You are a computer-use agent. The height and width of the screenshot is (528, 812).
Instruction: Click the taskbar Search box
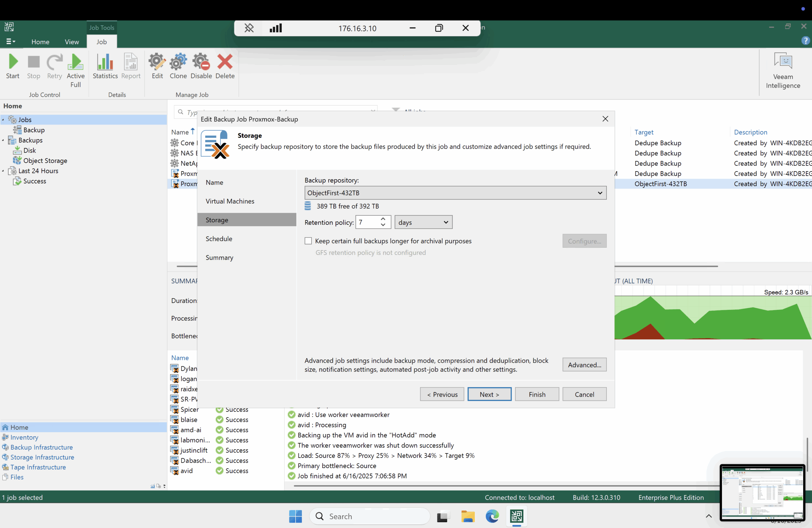(x=370, y=516)
